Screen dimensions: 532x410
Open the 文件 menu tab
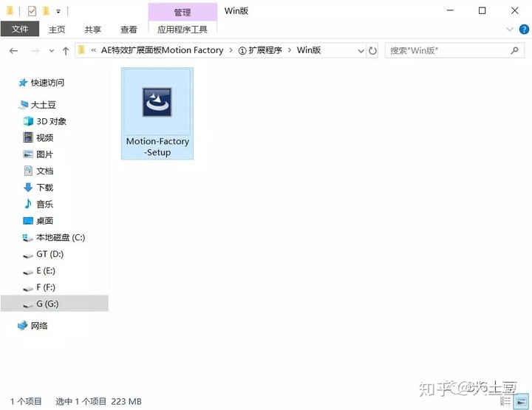click(x=20, y=29)
